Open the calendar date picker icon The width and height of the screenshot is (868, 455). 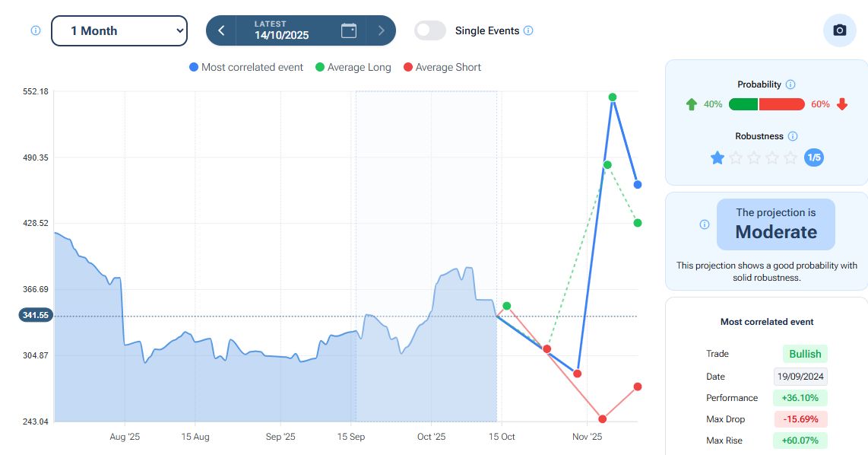point(349,30)
